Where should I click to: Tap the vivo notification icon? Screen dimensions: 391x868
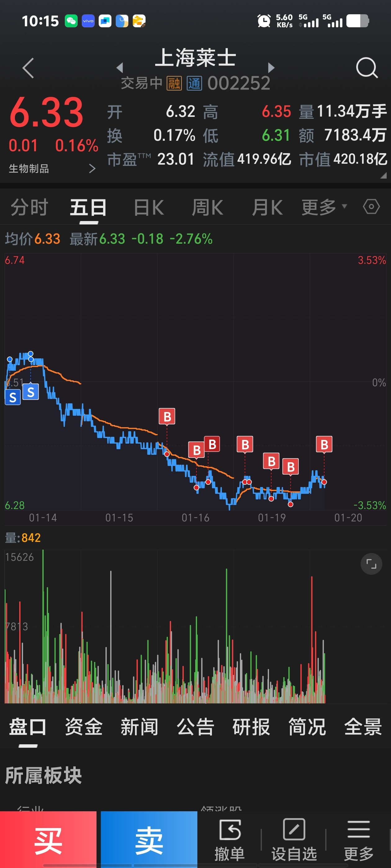tap(88, 21)
